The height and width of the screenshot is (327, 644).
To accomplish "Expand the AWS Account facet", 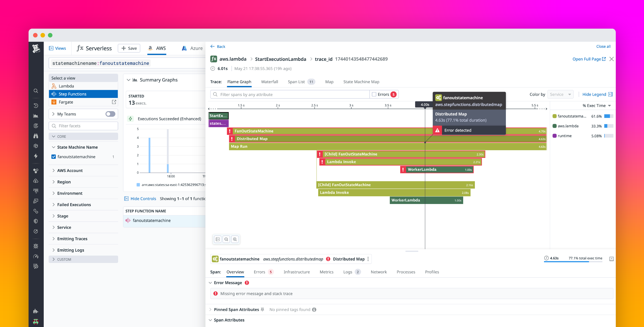I will point(54,170).
